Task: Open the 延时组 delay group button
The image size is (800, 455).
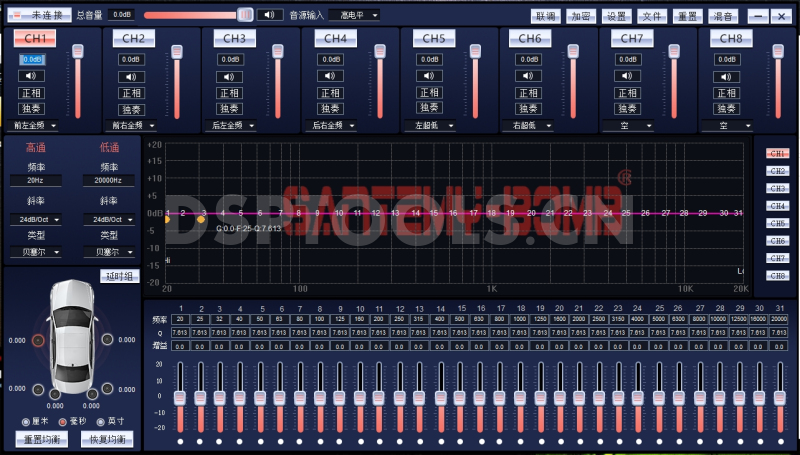Action: click(120, 276)
